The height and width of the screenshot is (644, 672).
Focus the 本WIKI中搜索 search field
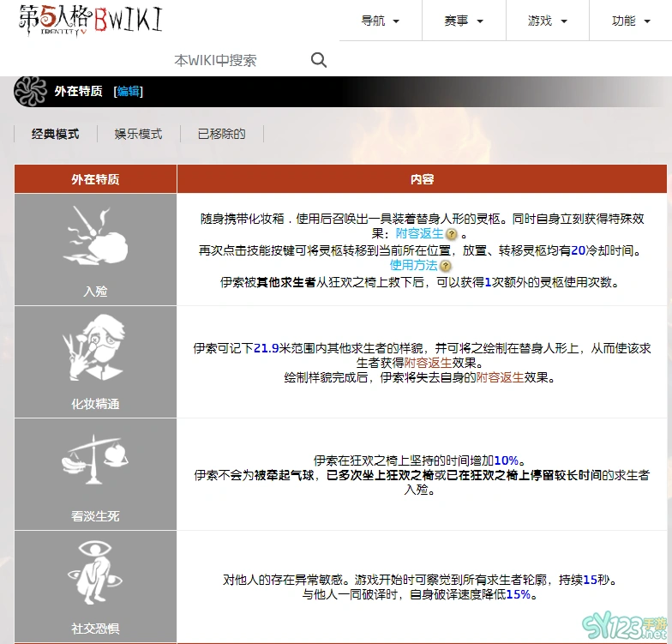(240, 60)
